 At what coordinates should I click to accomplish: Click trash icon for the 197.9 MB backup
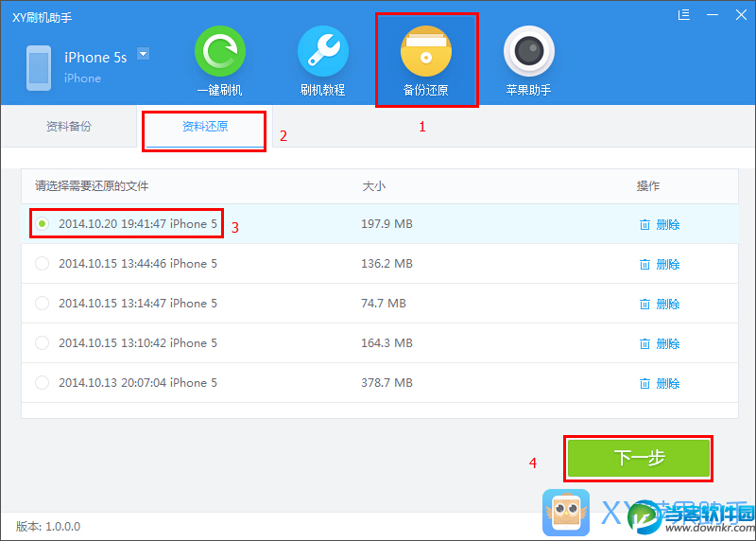pyautogui.click(x=644, y=224)
